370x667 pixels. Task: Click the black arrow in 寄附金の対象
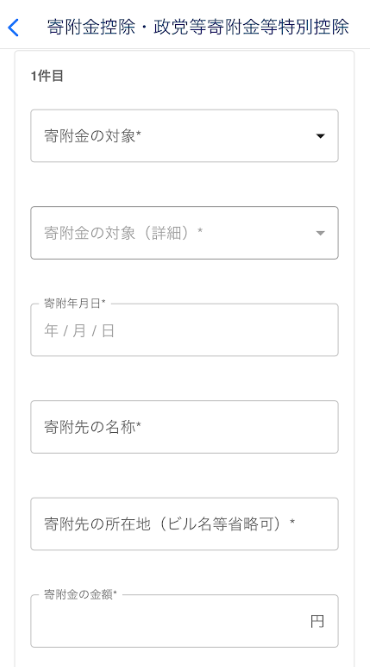pos(320,136)
